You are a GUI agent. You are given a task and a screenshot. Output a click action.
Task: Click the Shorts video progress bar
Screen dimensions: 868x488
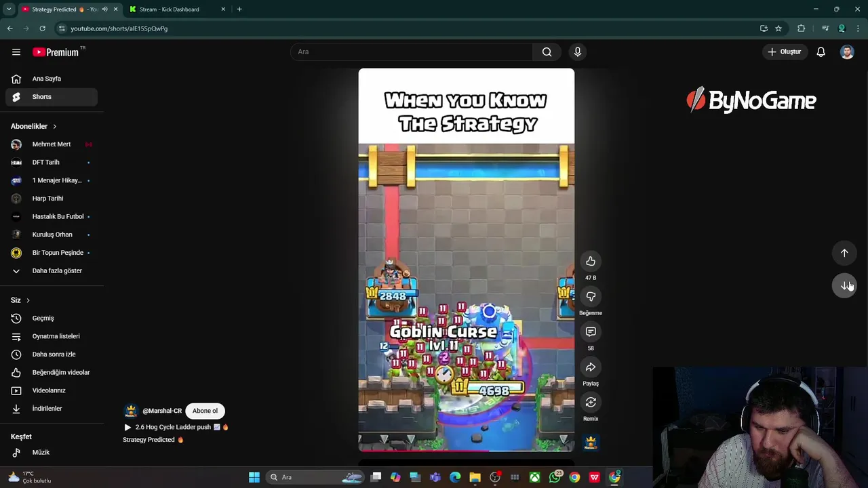pos(466,450)
